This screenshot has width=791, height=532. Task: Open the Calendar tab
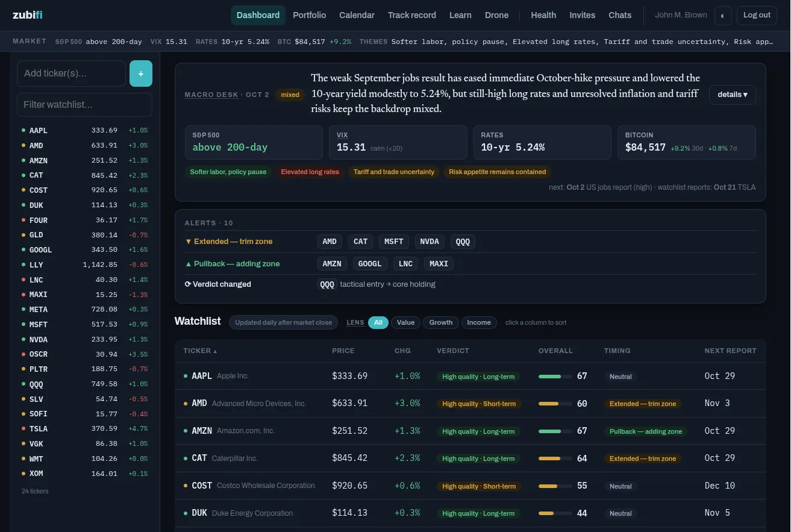(357, 15)
